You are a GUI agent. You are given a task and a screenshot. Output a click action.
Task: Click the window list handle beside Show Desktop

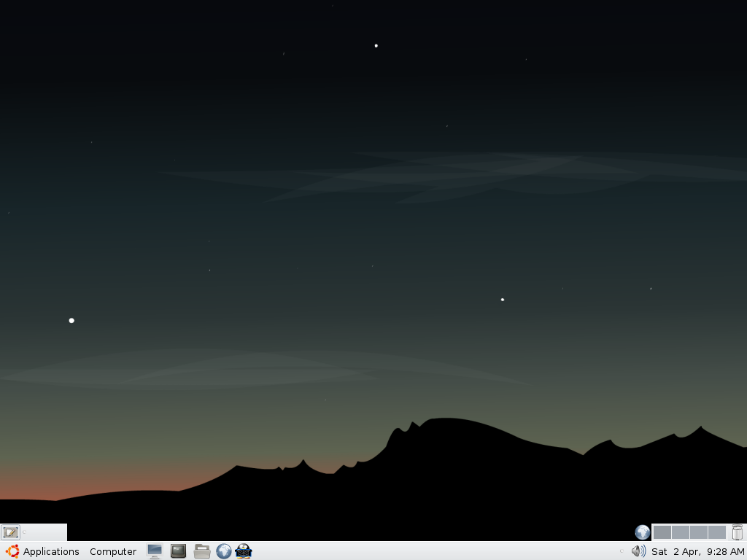click(25, 532)
